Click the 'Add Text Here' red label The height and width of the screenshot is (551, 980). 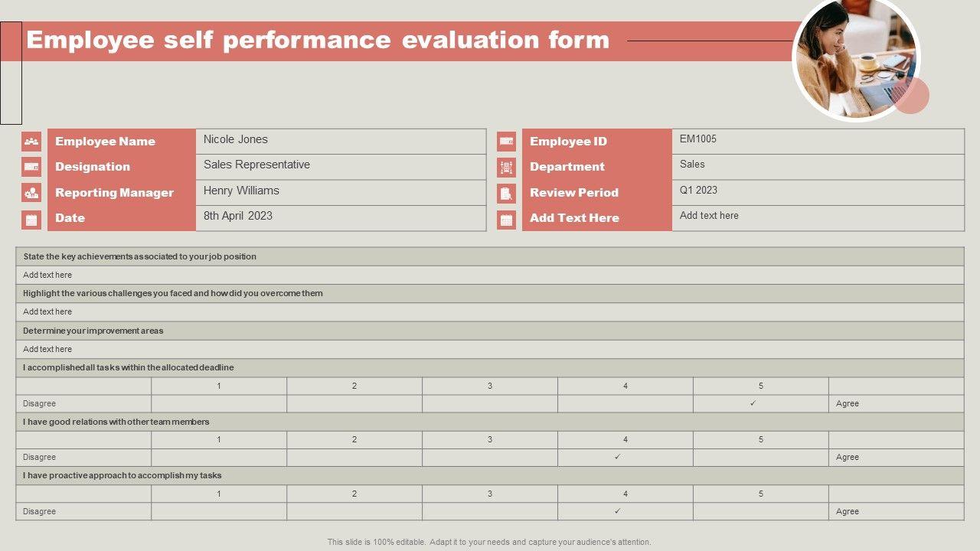pyautogui.click(x=574, y=218)
